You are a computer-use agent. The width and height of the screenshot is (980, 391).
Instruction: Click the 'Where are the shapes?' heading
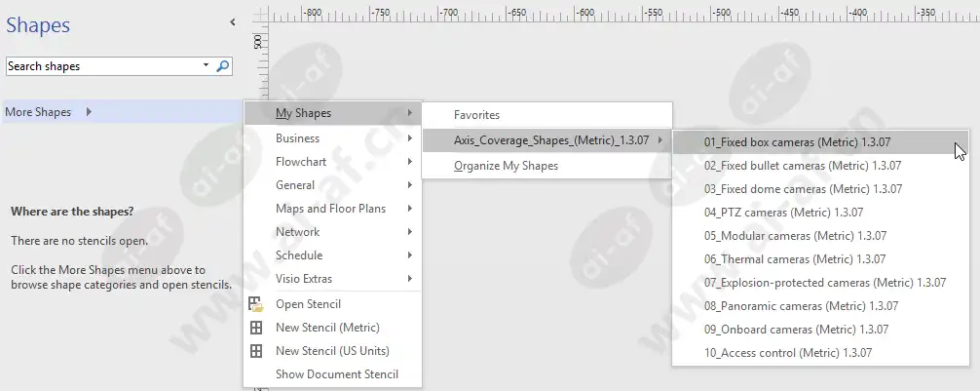pyautogui.click(x=72, y=212)
